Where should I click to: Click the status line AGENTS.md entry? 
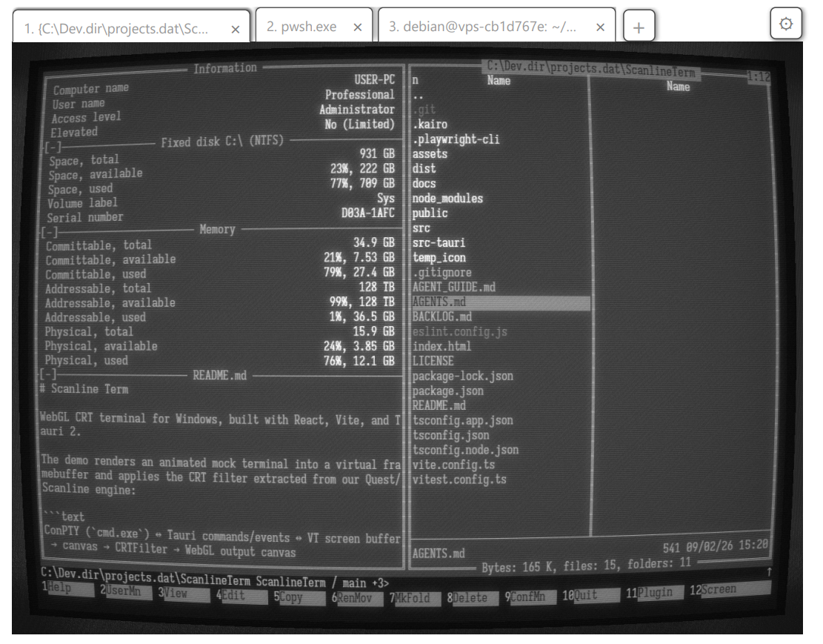439,553
